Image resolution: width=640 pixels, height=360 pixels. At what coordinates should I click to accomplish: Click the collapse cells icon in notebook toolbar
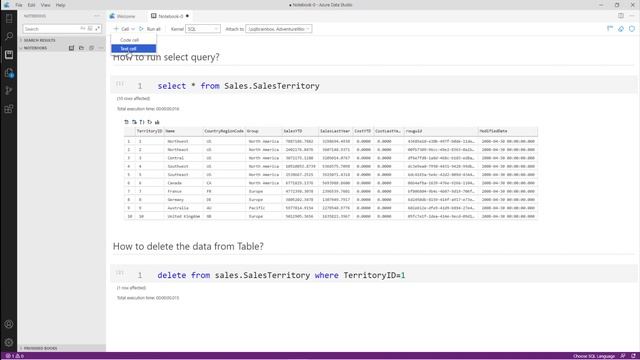point(610,29)
